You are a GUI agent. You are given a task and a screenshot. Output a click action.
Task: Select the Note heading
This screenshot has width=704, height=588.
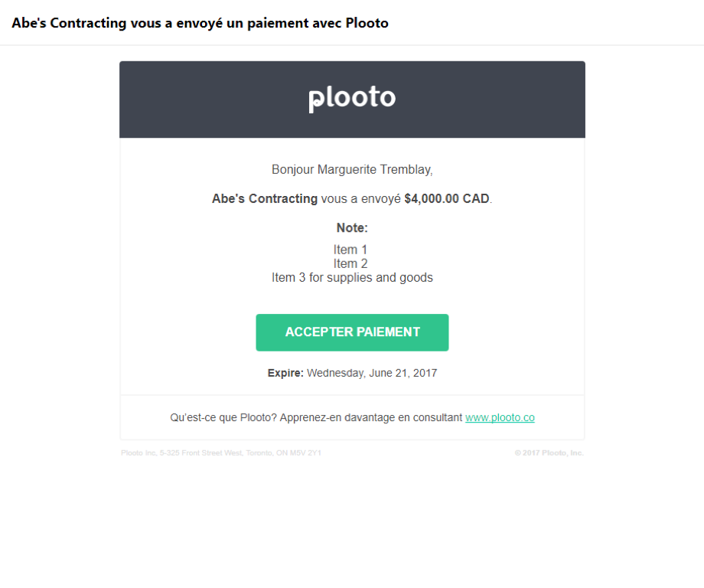click(351, 227)
